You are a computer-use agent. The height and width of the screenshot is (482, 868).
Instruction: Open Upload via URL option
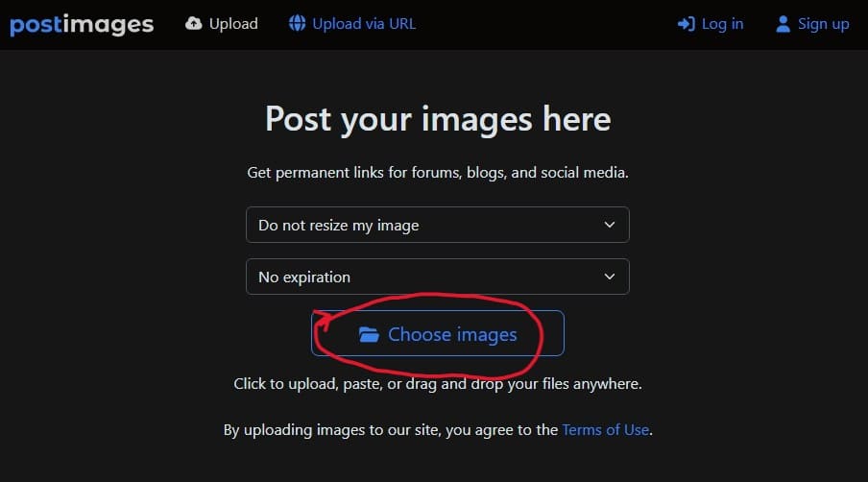364,24
